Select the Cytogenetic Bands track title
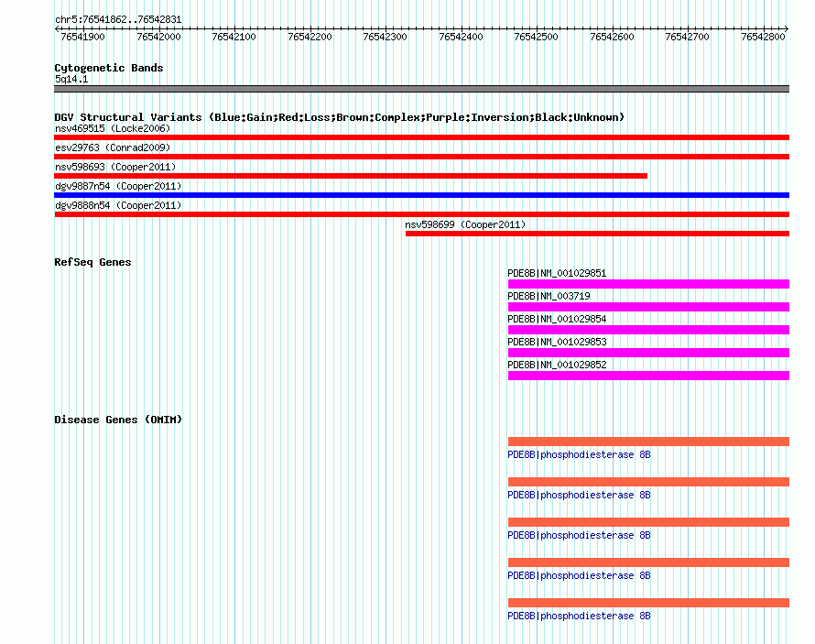815x644 pixels. 109,68
